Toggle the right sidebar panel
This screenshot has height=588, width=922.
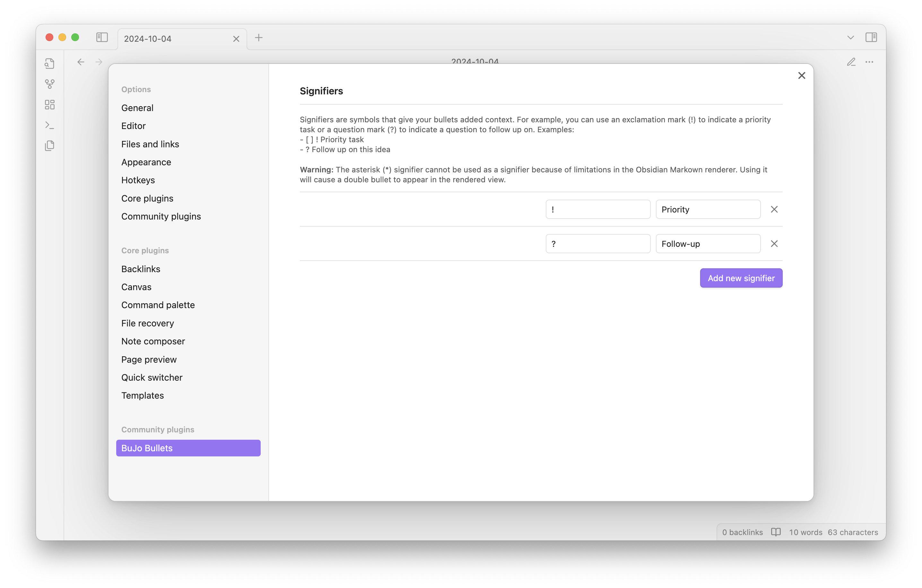point(871,38)
